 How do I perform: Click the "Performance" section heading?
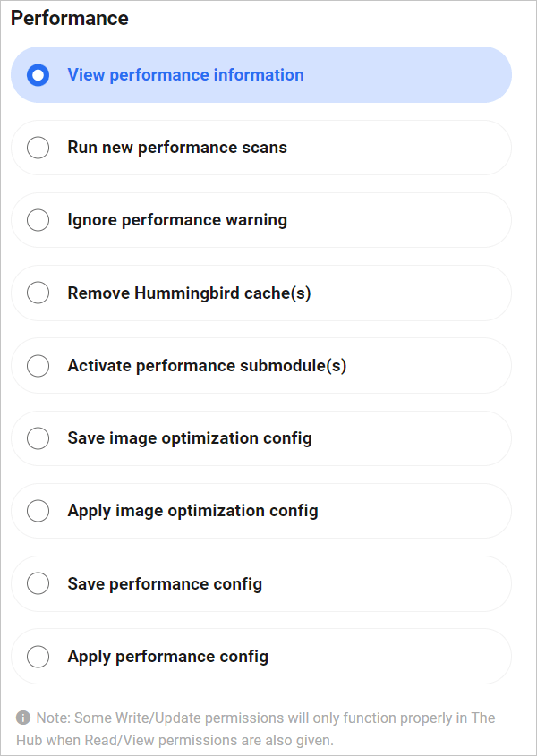pyautogui.click(x=69, y=17)
